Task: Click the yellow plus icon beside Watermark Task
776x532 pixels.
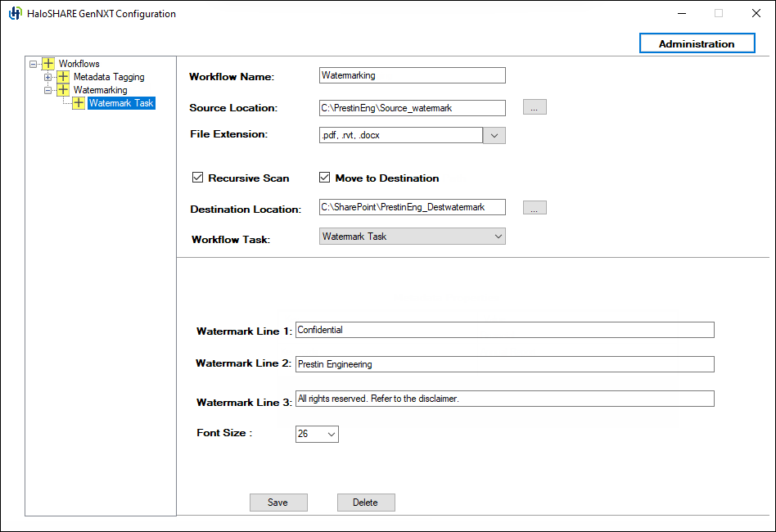Action: tap(79, 103)
